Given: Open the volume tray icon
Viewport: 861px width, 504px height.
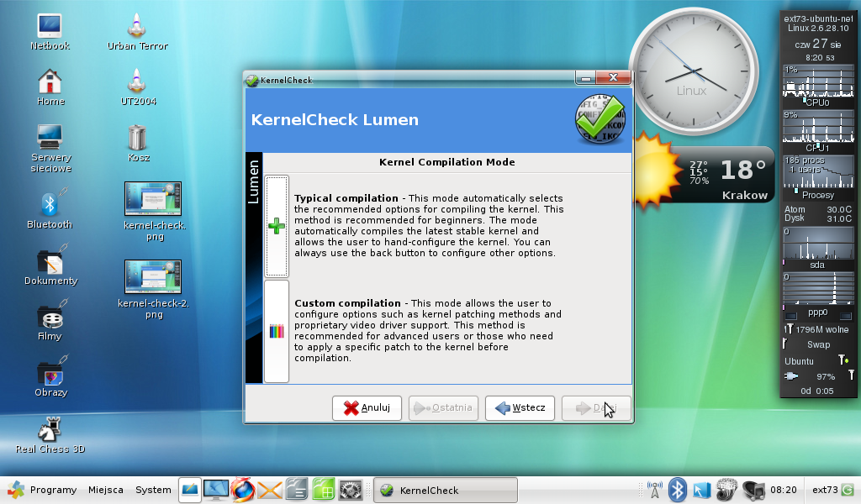Looking at the screenshot, I should point(753,490).
